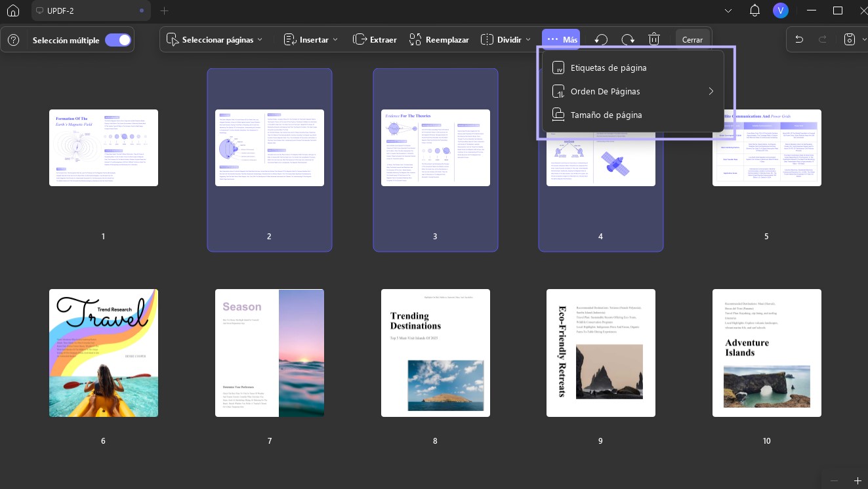This screenshot has width=868, height=489.
Task: Click the Tamaño de página icon
Action: (558, 115)
